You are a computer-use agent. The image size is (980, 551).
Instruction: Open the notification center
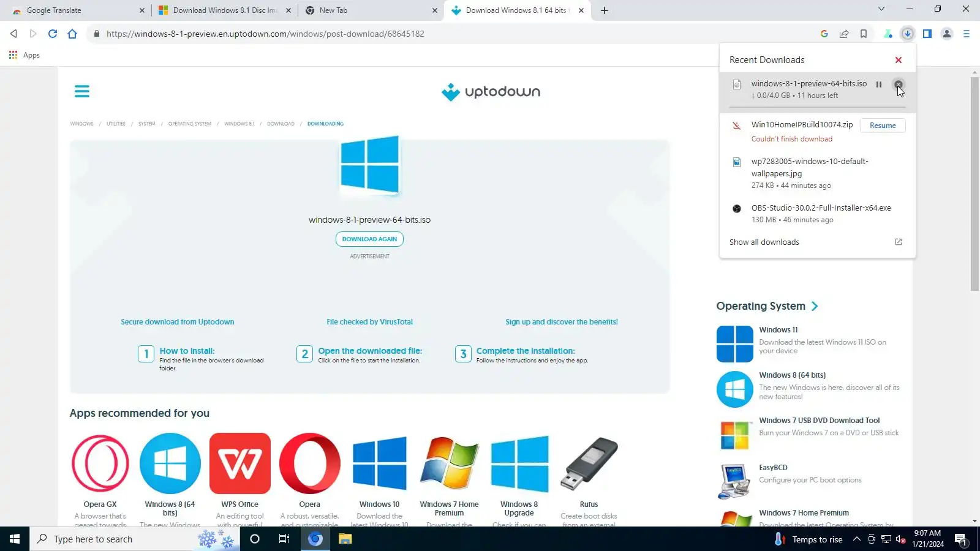tap(960, 539)
